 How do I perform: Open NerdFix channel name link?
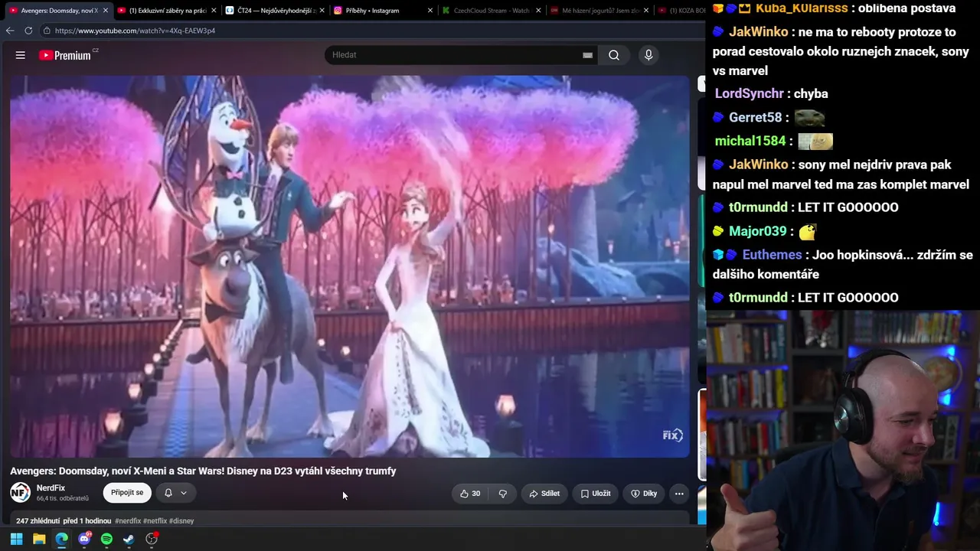[x=51, y=488]
